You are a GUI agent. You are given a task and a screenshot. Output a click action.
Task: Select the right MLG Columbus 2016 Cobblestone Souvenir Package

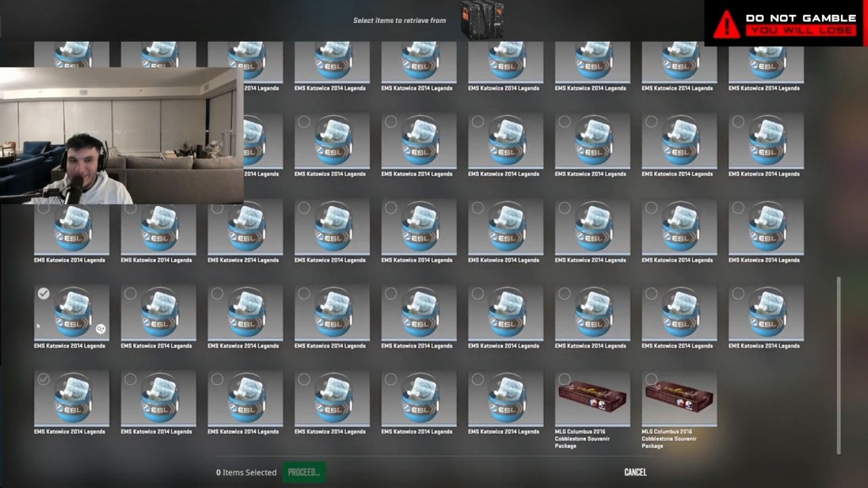click(679, 399)
